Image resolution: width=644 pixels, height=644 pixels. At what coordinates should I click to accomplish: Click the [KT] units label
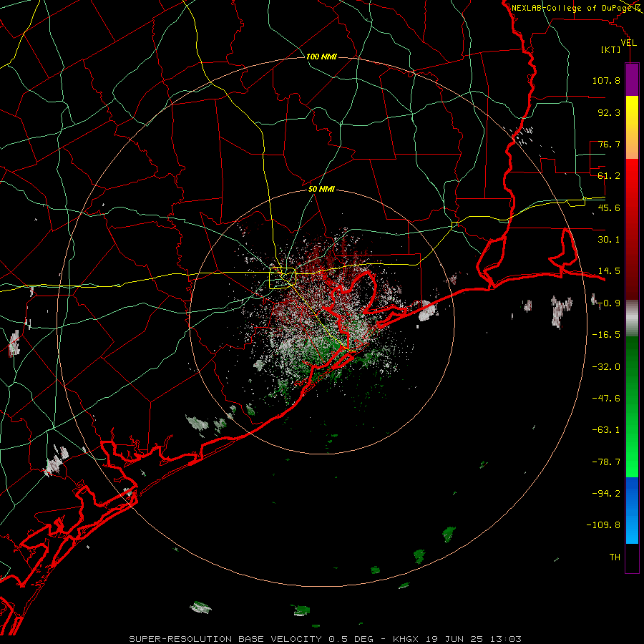[x=611, y=49]
